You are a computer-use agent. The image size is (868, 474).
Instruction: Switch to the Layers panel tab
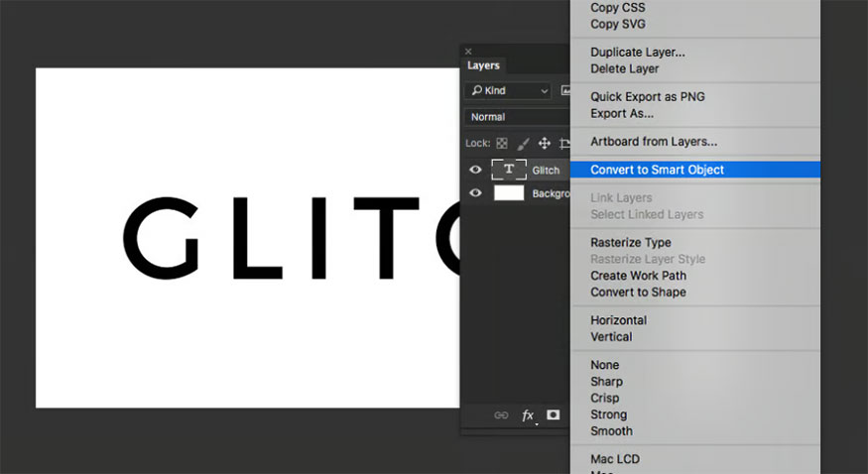(x=484, y=65)
